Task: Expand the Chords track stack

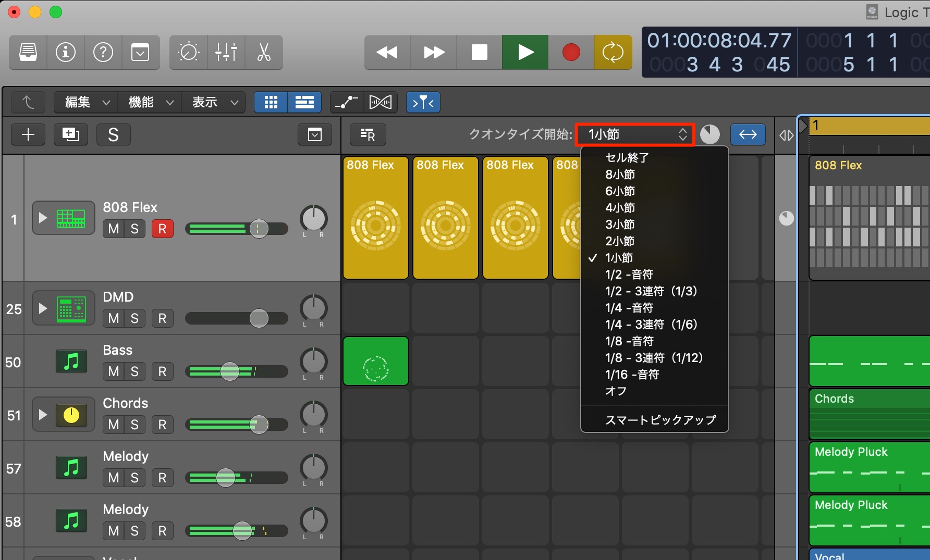Action: point(43,415)
